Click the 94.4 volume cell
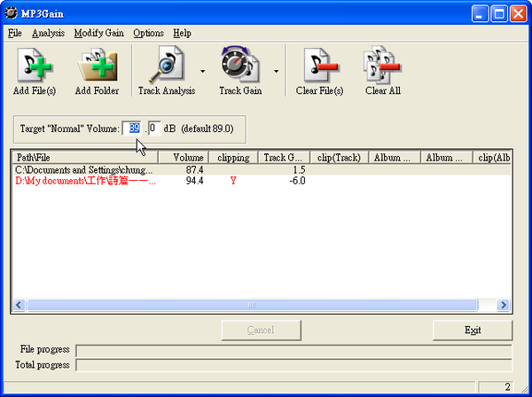This screenshot has width=532, height=397. coord(195,181)
